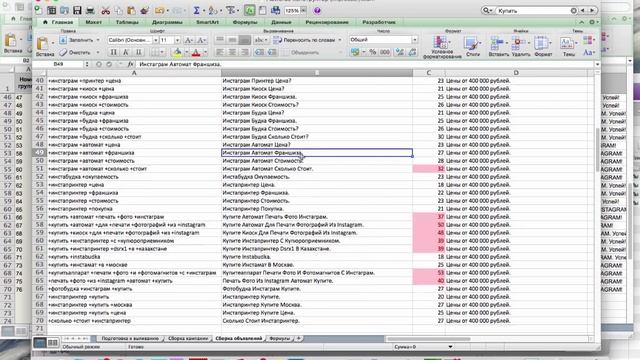Image resolution: width=640 pixels, height=360 pixels.
Task: Open the borders dropdown arrow
Action: (162, 52)
